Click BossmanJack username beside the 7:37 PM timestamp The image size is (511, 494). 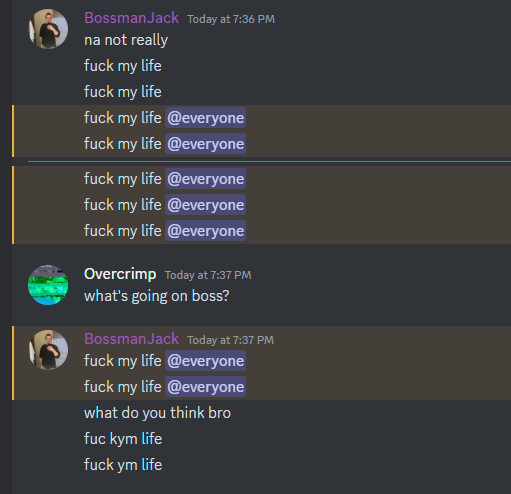(x=131, y=339)
